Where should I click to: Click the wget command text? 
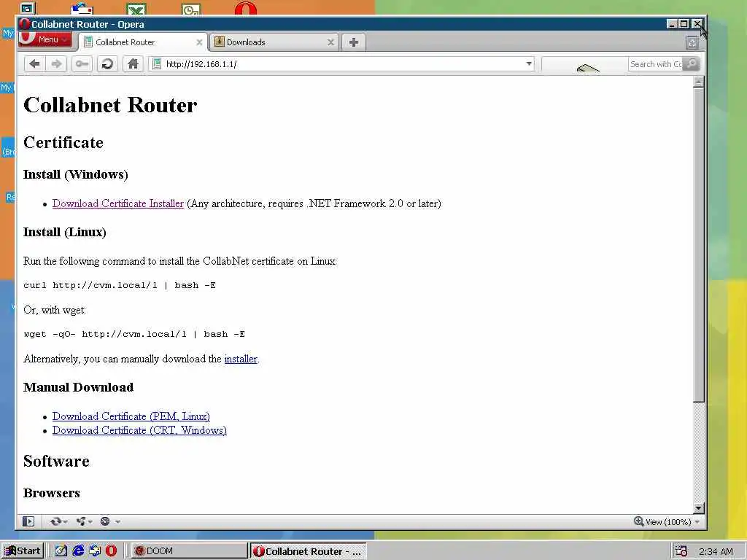134,334
